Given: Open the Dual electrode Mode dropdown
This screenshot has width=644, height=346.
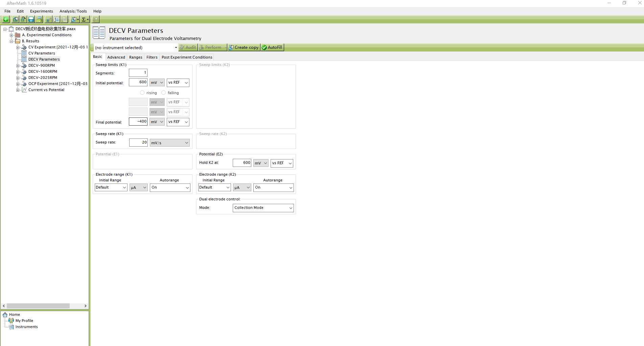Looking at the screenshot, I should [263, 208].
